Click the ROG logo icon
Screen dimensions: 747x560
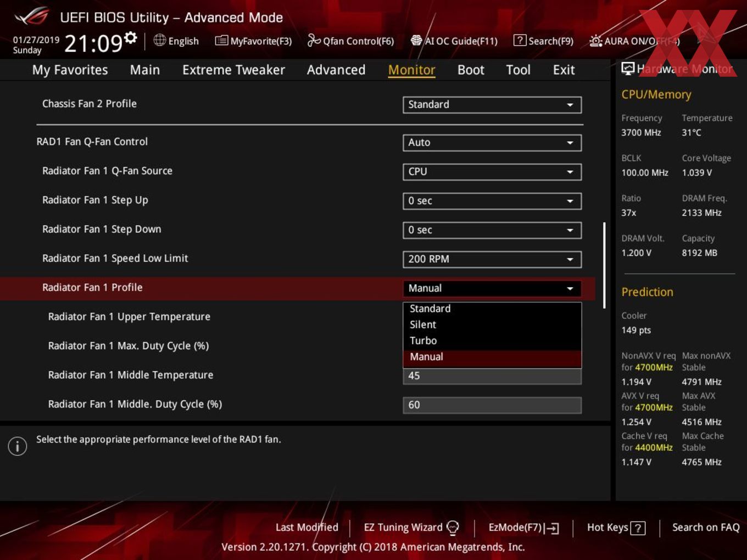coord(32,16)
